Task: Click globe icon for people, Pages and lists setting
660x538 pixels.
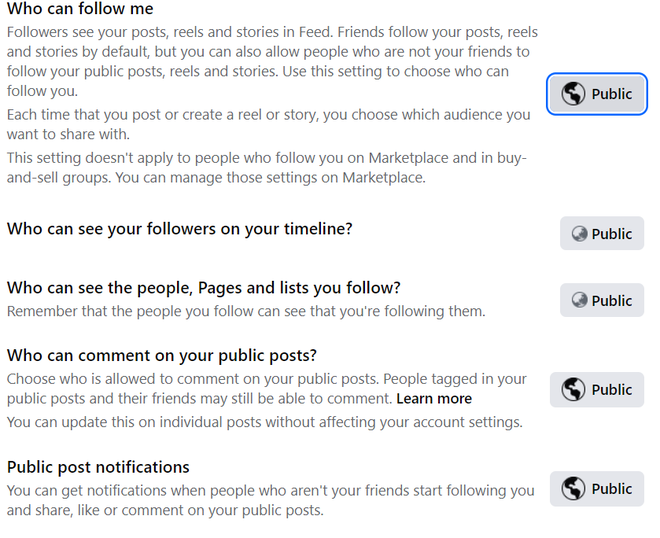Action: [579, 300]
